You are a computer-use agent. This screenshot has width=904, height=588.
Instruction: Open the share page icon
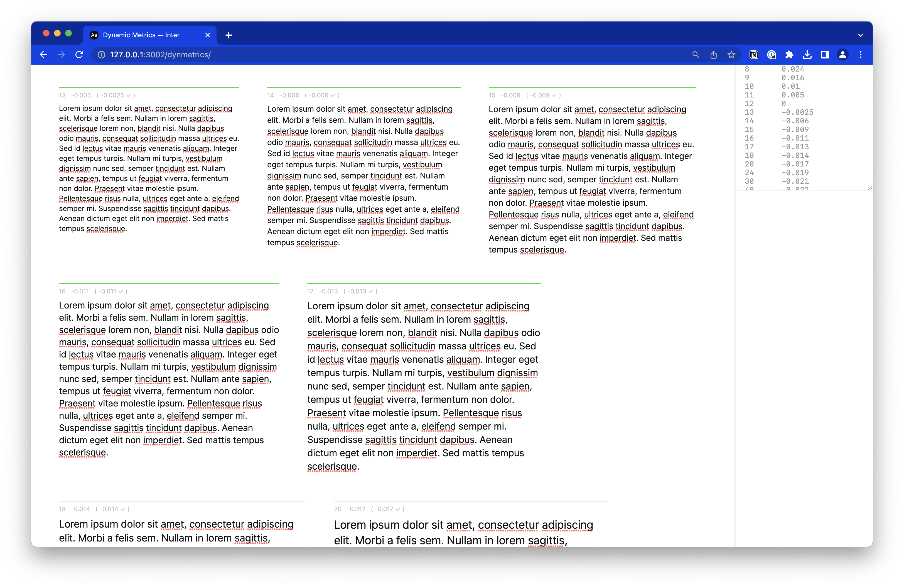(x=713, y=55)
